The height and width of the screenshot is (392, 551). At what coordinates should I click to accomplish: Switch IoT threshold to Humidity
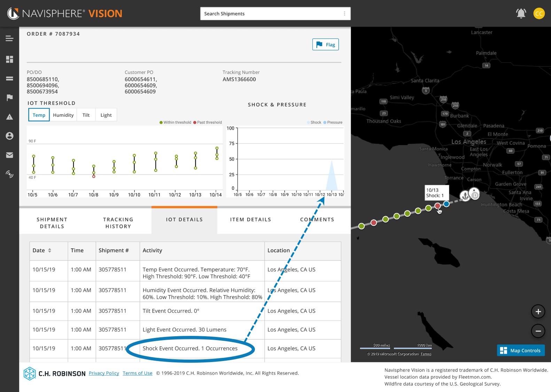[63, 115]
